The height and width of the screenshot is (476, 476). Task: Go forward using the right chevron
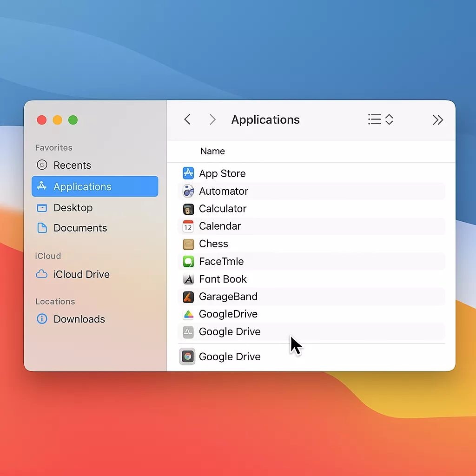point(212,119)
